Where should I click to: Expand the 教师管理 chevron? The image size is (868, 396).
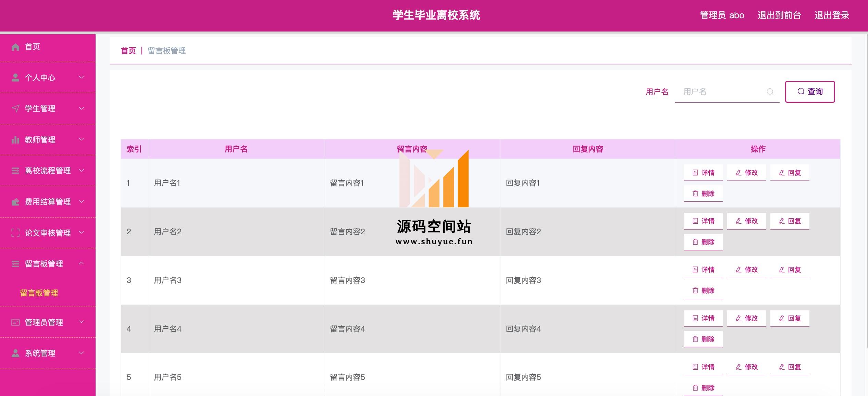pyautogui.click(x=82, y=139)
